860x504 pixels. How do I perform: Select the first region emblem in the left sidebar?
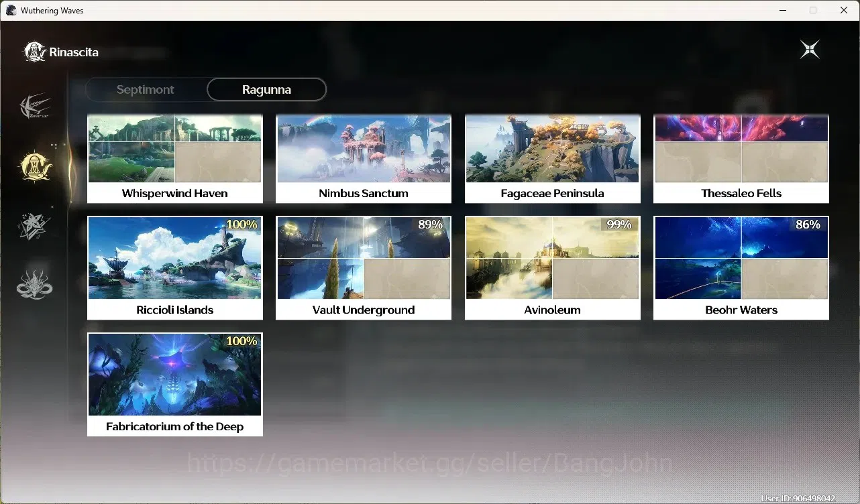point(35,106)
